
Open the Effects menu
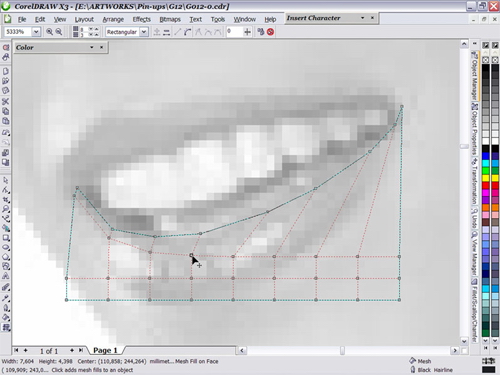142,19
